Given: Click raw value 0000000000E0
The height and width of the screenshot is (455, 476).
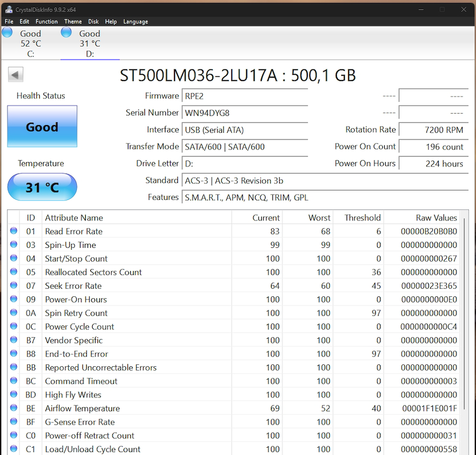Looking at the screenshot, I should point(429,299).
